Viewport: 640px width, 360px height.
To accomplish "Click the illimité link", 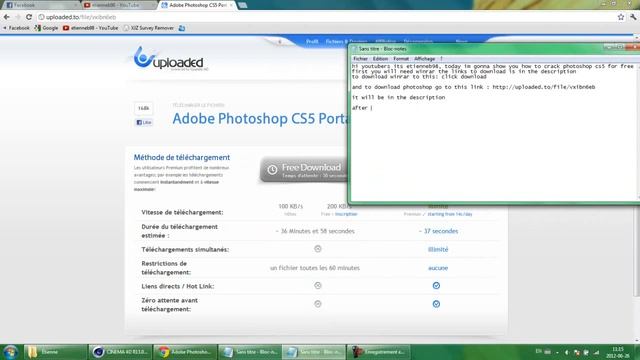I will (x=438, y=249).
